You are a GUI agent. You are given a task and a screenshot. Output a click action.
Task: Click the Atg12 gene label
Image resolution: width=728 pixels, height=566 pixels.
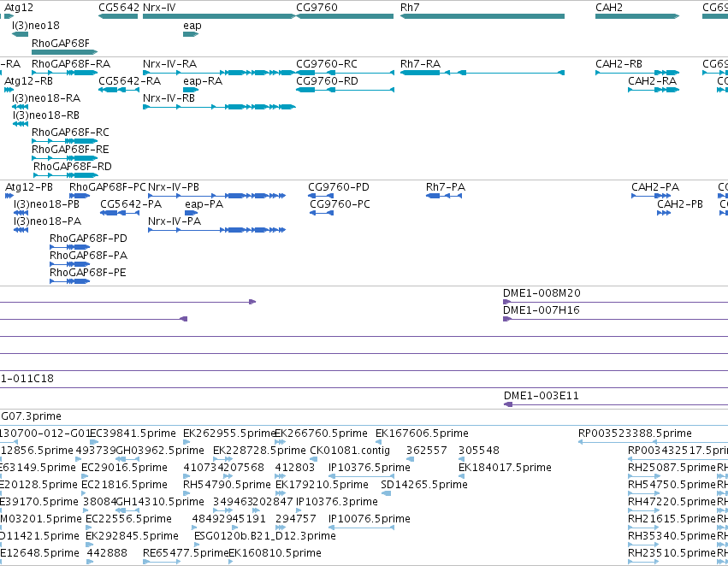pos(19,8)
